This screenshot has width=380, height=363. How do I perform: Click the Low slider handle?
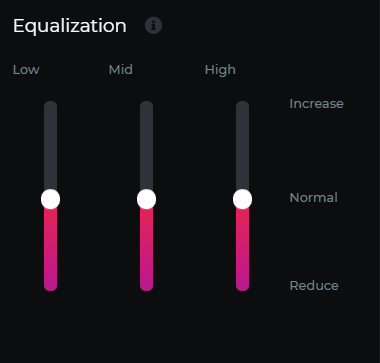[x=51, y=199]
